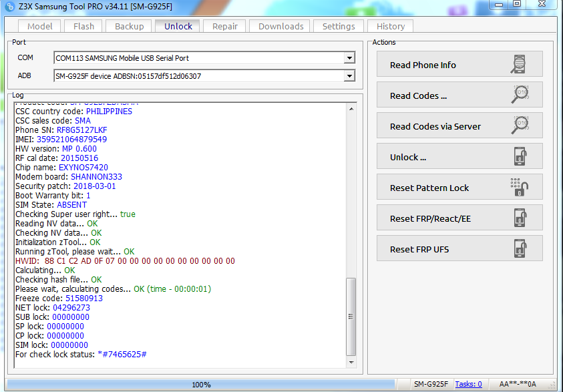
Task: Click the Read Codes ... button label
Action: 418,96
